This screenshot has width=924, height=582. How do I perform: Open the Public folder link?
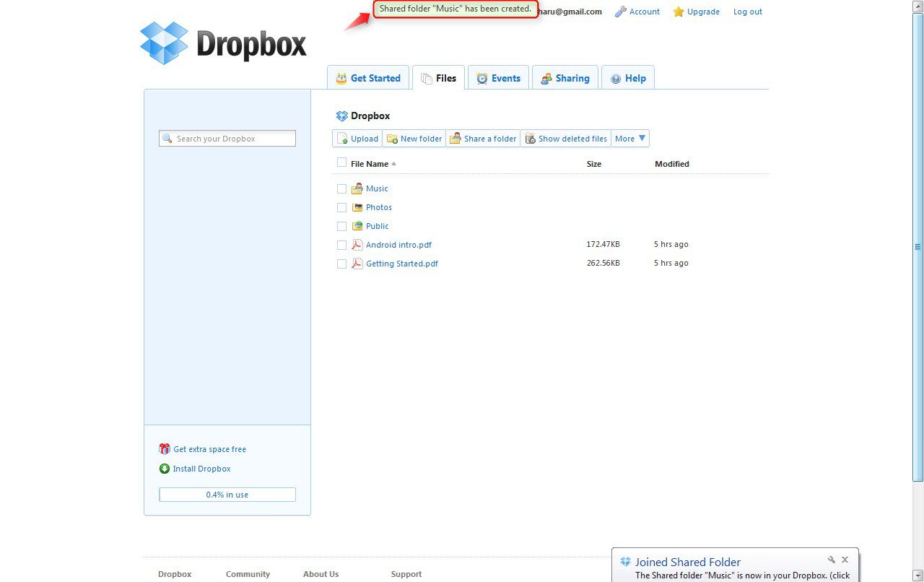point(378,226)
